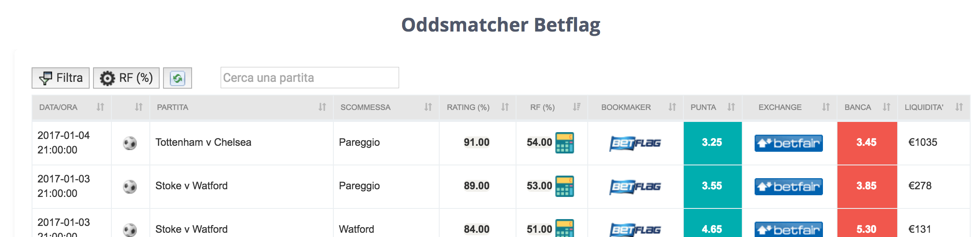The width and height of the screenshot is (980, 237).
Task: Open the calculator for Tottenham v Chelsea
Action: click(564, 142)
